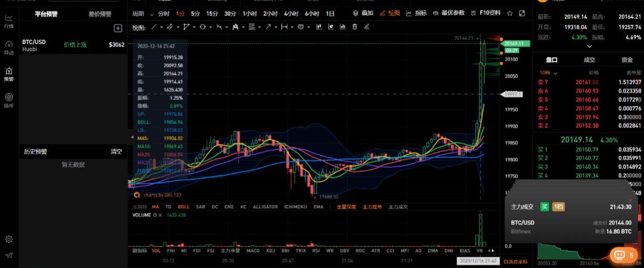Click the 异动 gauge icon in sidebar

pos(8,47)
